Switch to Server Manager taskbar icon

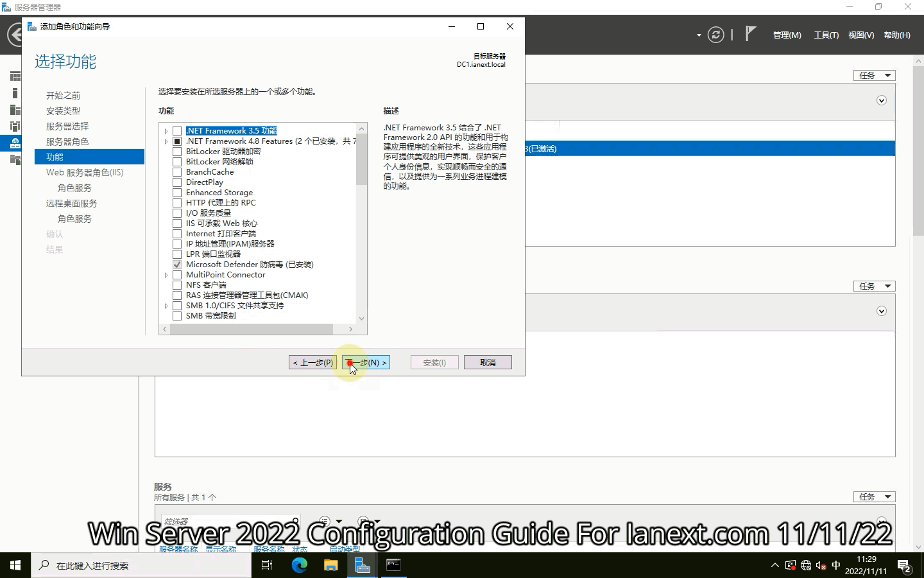pos(362,565)
